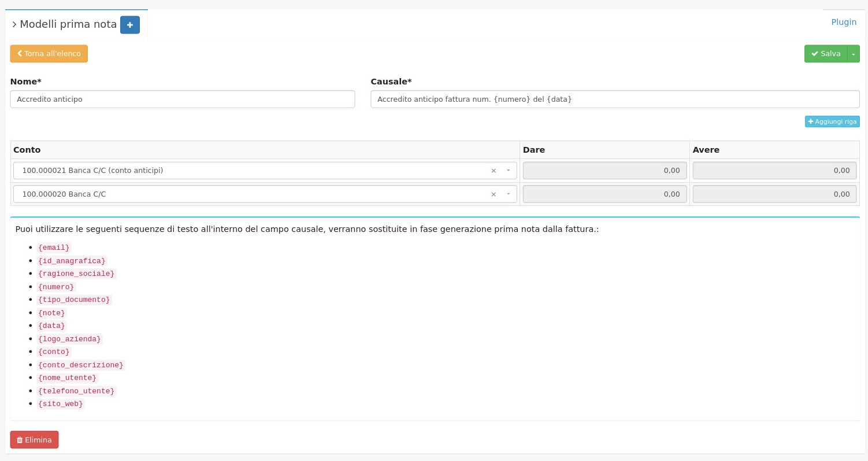Focus the Nome input field
Screen dimensions: 868x461
coord(182,99)
